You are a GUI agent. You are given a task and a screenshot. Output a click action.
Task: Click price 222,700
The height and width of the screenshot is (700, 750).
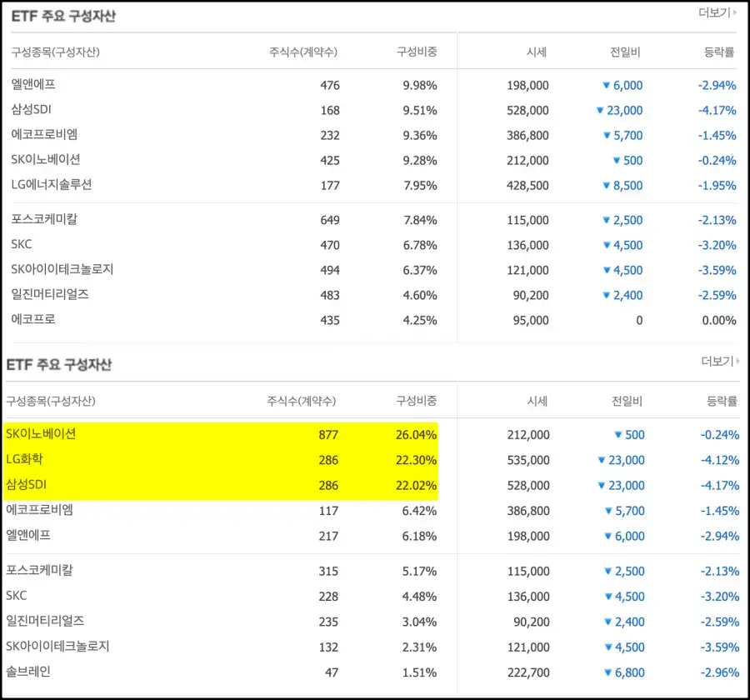(x=528, y=672)
